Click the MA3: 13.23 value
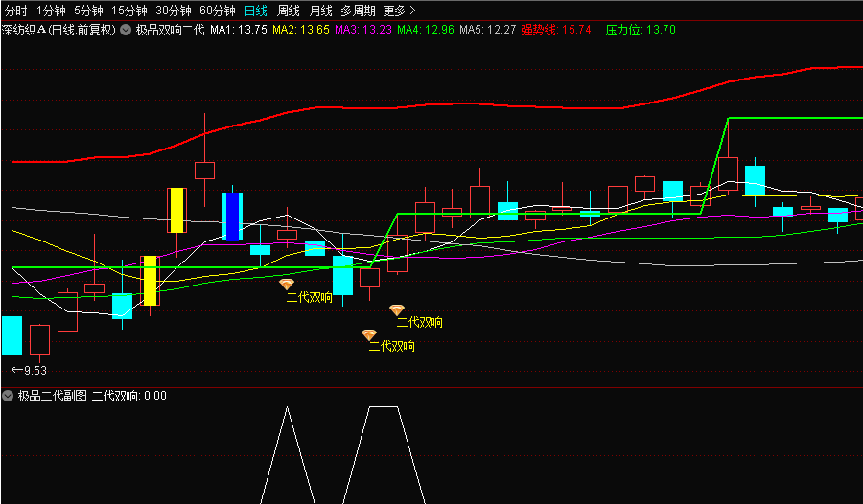The width and height of the screenshot is (863, 504). 363,30
